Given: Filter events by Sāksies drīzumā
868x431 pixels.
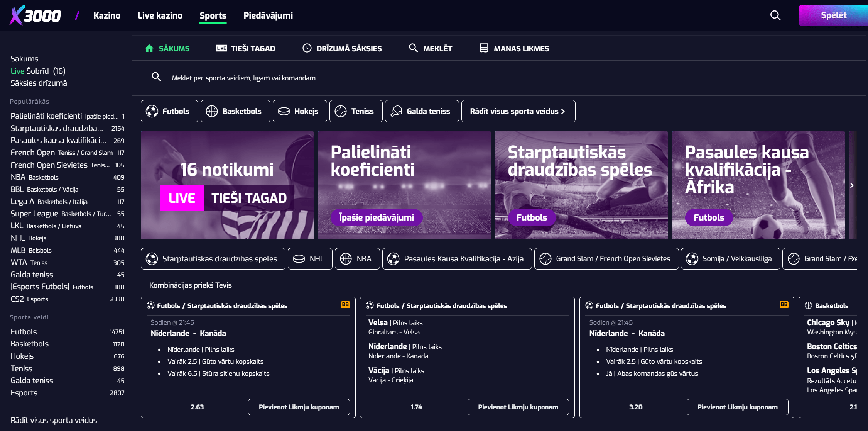Looking at the screenshot, I should click(39, 83).
